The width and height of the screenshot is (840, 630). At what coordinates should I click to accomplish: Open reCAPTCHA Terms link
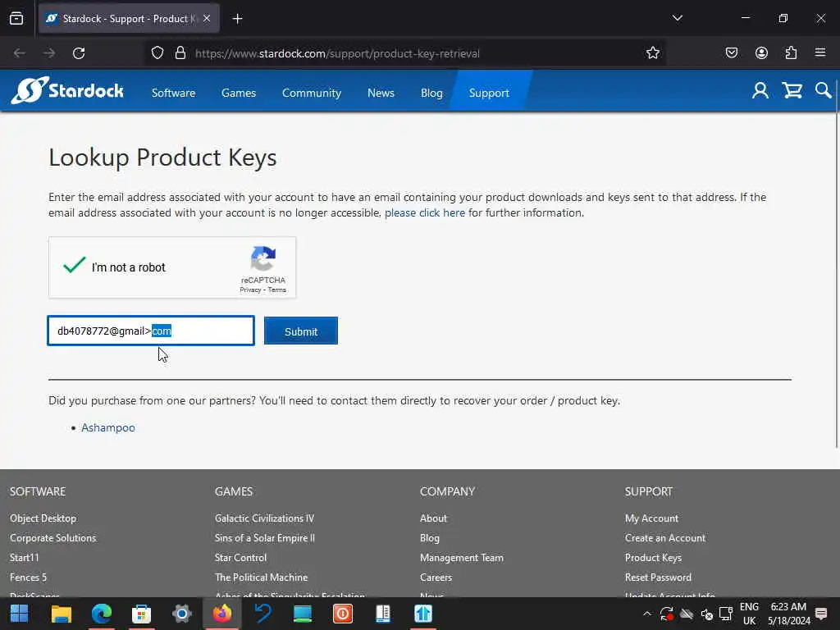point(277,290)
